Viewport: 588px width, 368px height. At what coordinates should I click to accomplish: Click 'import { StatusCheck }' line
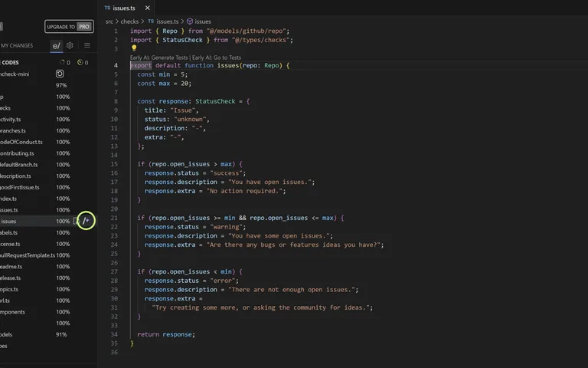[x=211, y=40]
